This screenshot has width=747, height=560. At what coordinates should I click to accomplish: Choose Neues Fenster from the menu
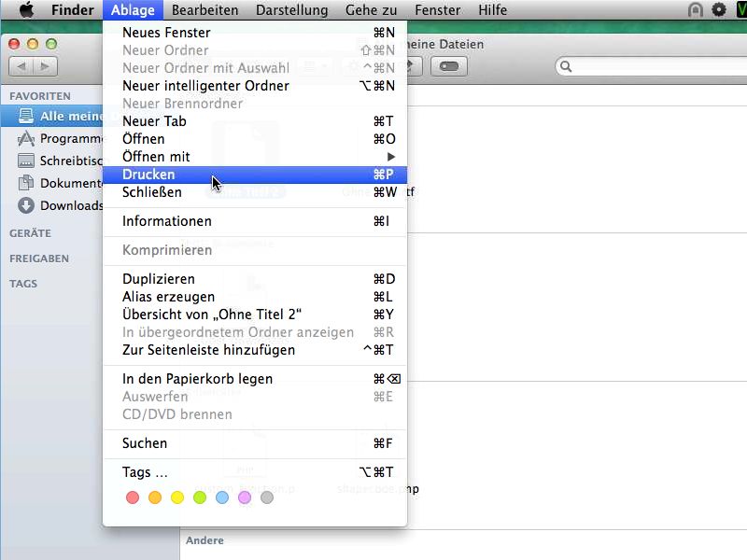(255, 33)
